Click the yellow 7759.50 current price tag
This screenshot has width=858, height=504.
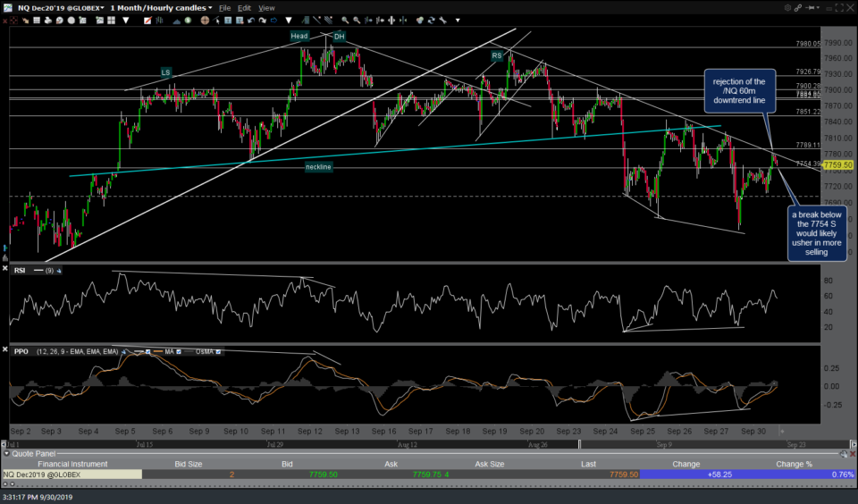(837, 164)
